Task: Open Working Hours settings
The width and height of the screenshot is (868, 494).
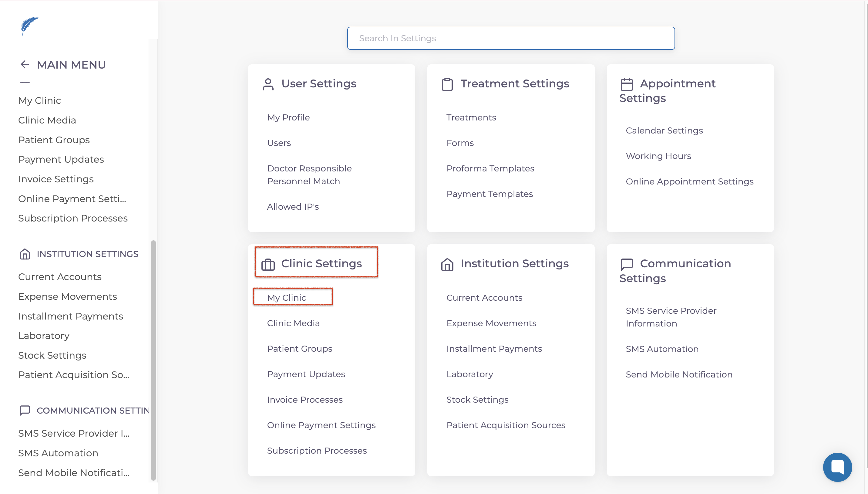Action: [x=658, y=156]
